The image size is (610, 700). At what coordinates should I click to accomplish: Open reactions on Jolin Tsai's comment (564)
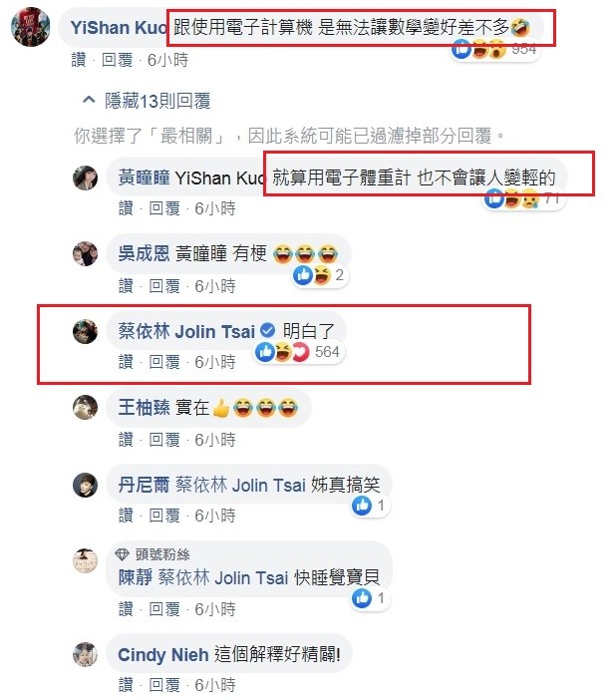coord(298,352)
